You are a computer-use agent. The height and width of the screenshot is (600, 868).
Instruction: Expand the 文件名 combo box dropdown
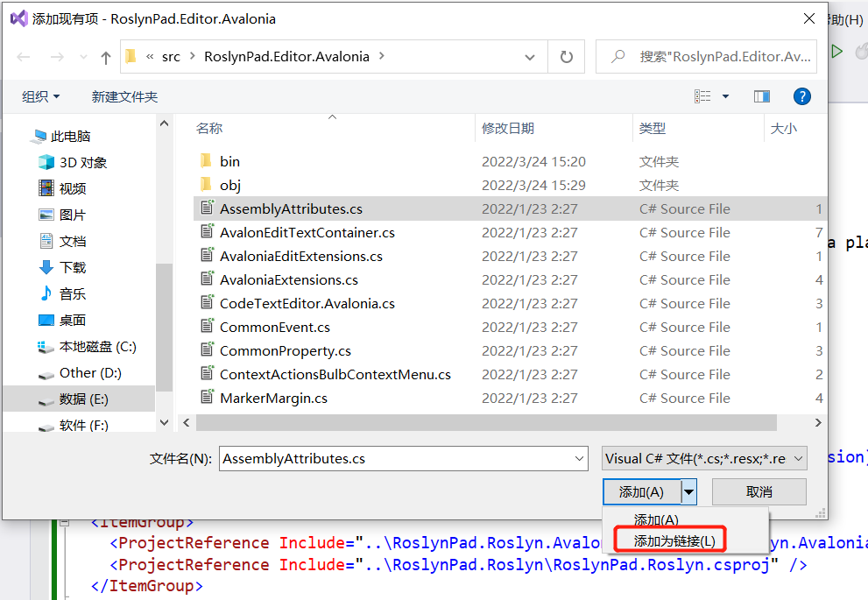click(579, 459)
